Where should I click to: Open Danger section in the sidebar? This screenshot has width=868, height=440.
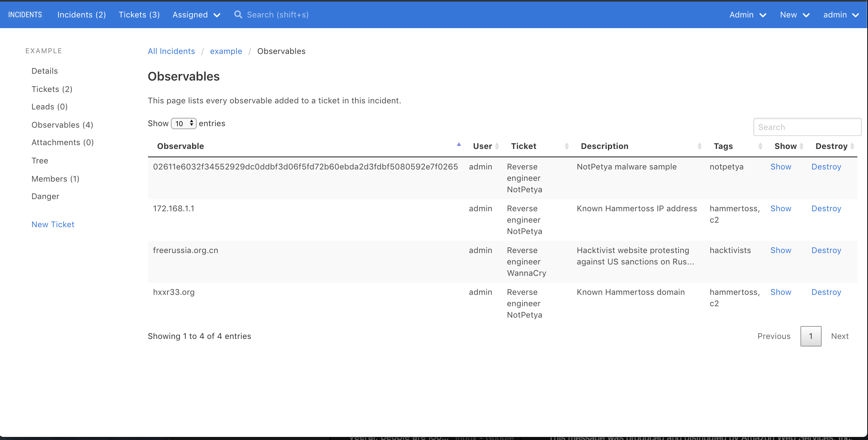46,196
